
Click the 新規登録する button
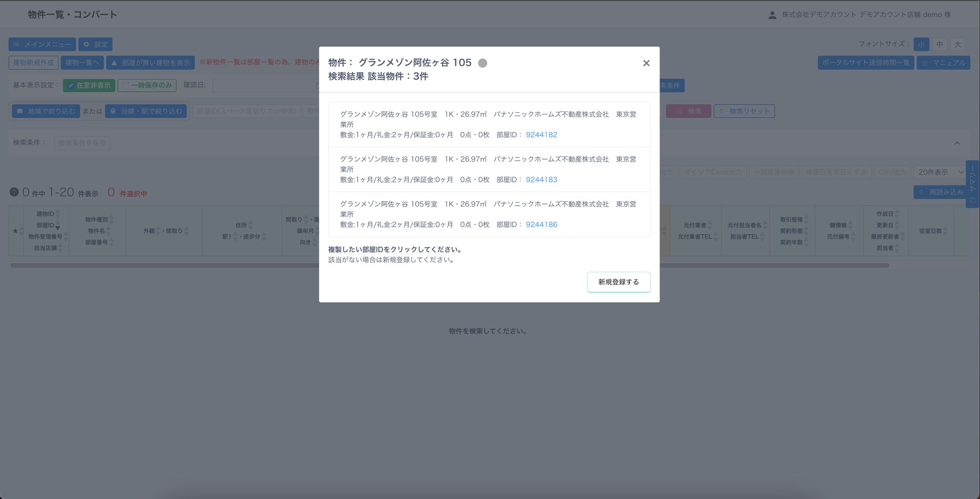618,282
